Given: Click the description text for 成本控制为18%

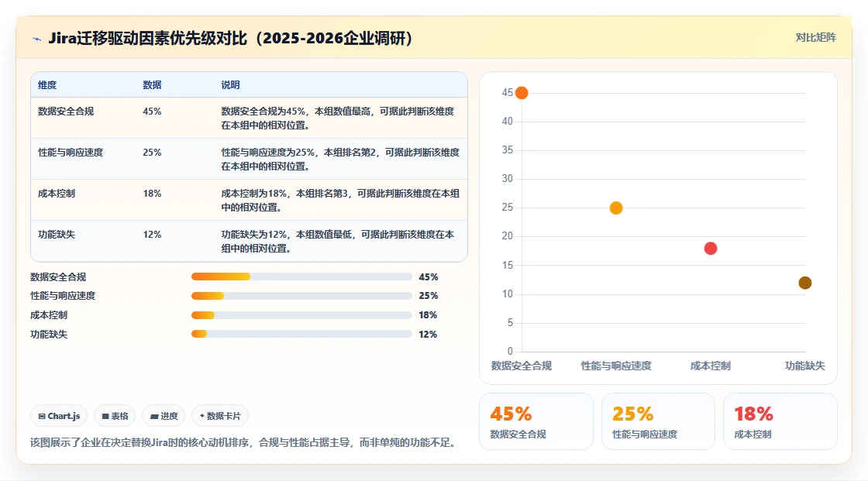Looking at the screenshot, I should 340,201.
